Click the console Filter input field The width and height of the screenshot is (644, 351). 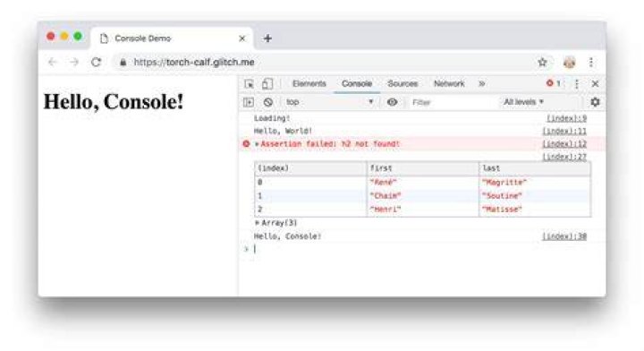tap(452, 102)
